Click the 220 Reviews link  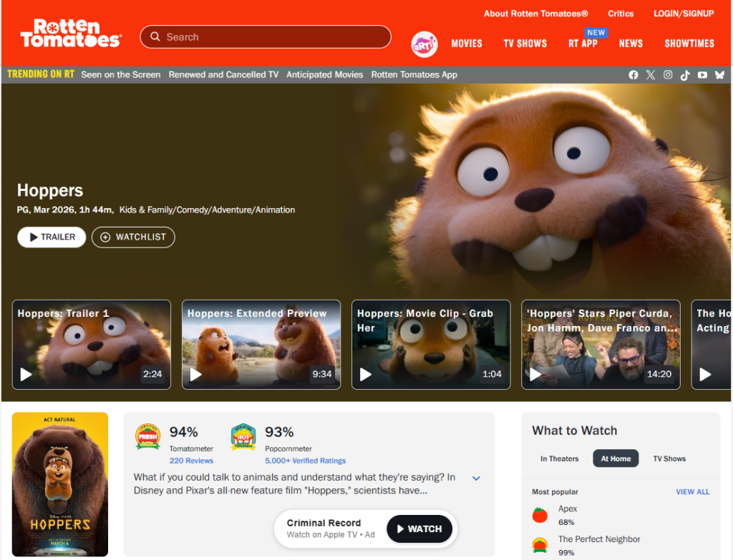(x=191, y=461)
